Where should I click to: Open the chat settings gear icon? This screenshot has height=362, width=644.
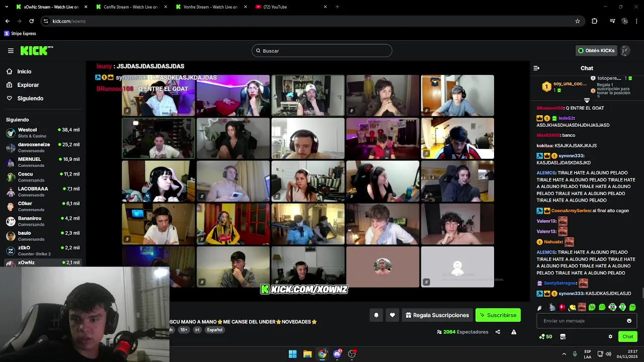tap(610, 337)
